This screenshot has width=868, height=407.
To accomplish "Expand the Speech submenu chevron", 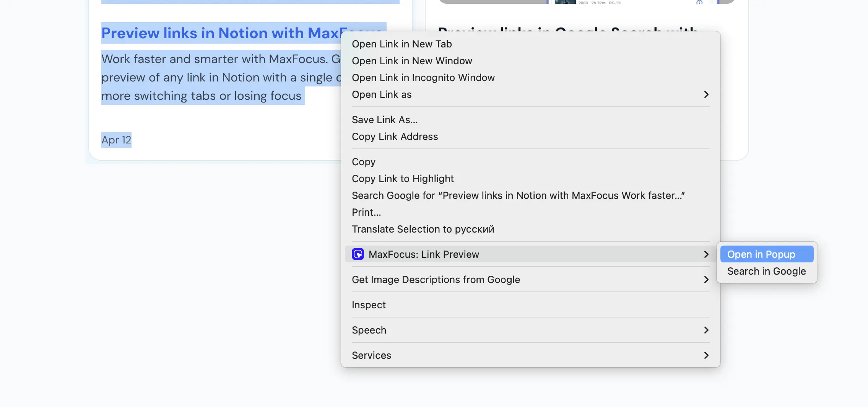I will (x=706, y=330).
